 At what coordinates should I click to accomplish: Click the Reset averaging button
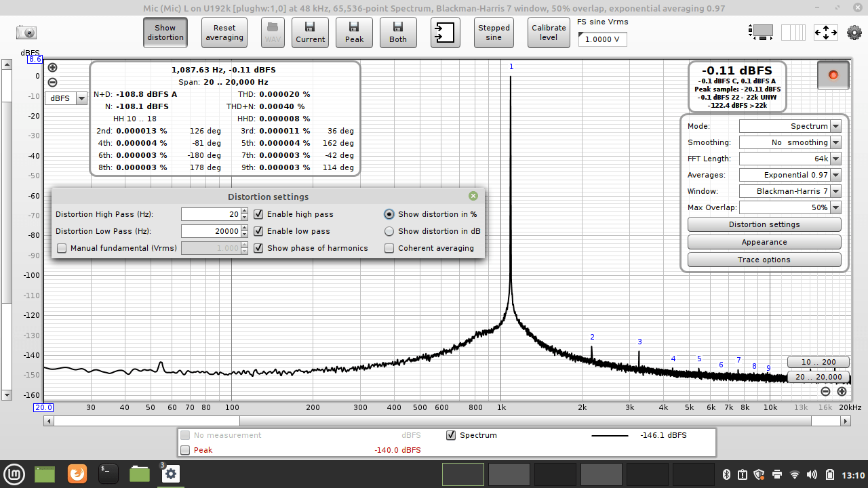[224, 33]
